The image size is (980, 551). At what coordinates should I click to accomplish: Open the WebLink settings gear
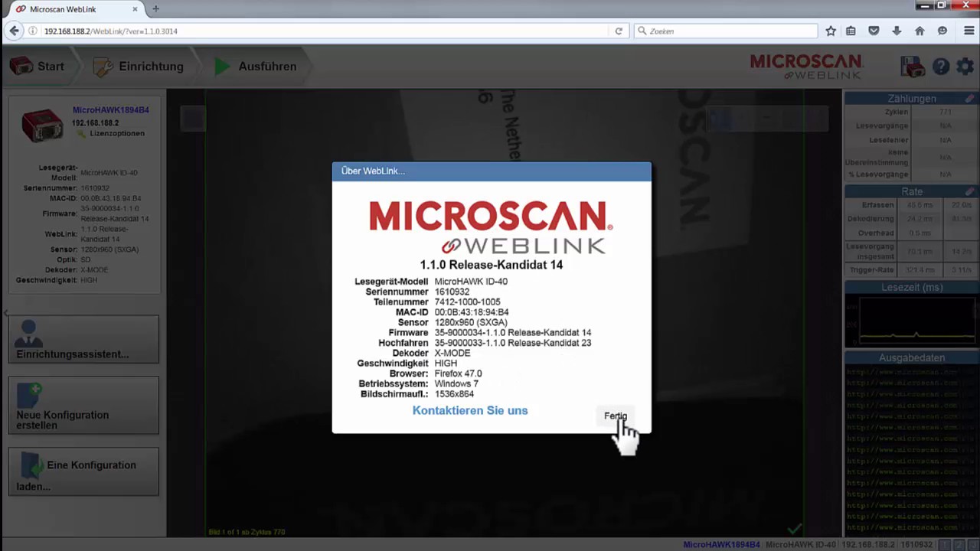(x=965, y=67)
